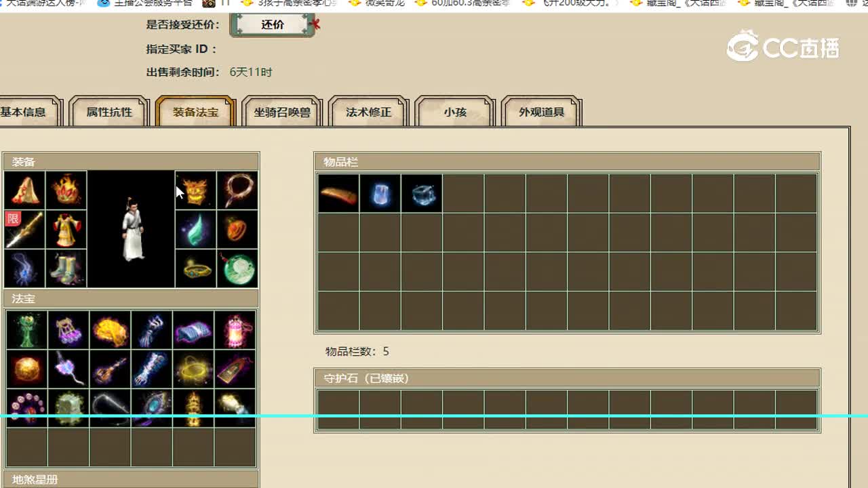
Task: Click the 还价 counter-offer button
Action: pos(273,24)
